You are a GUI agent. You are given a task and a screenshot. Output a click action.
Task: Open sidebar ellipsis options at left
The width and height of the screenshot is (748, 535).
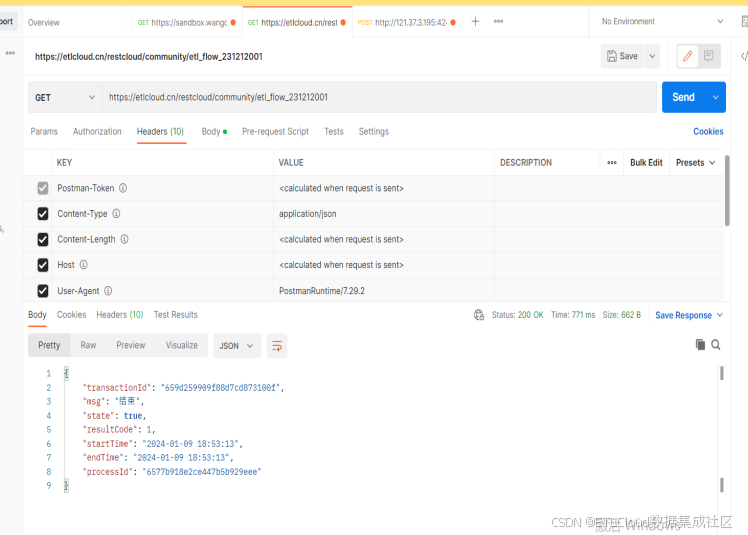[10, 53]
